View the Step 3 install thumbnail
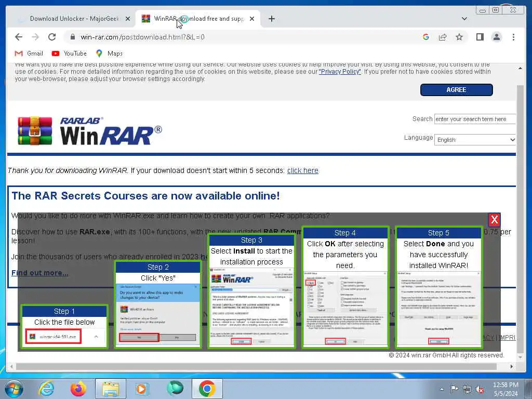 [251, 307]
